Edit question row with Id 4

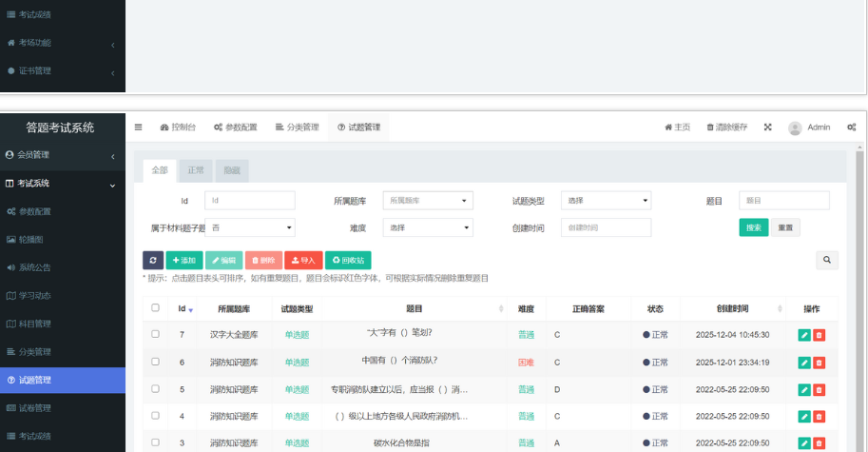click(804, 416)
